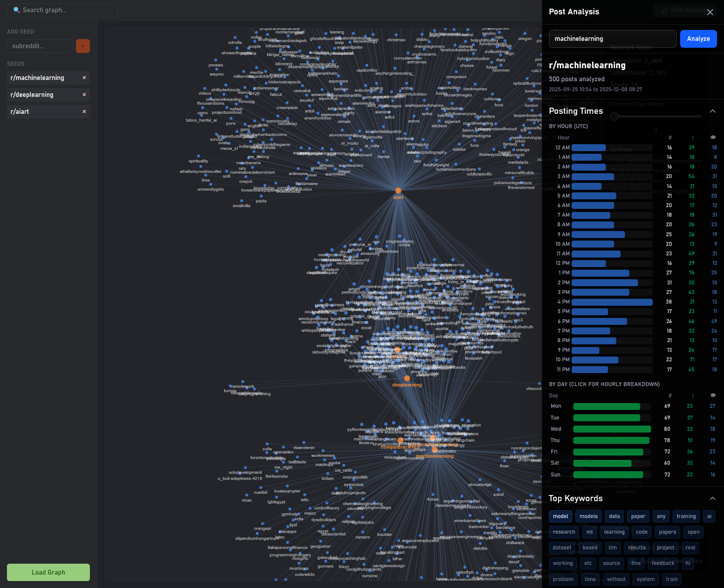Close the Post Analysis panel
Viewport: 724px width, 588px height.
(x=710, y=12)
